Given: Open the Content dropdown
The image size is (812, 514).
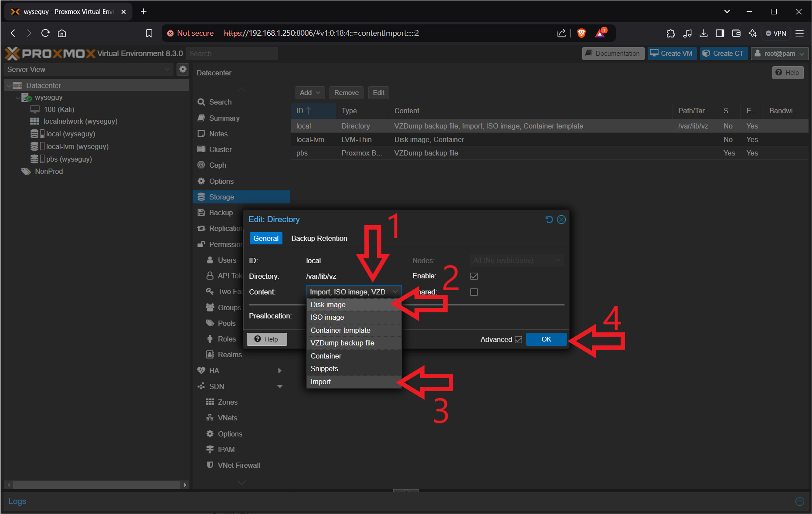Looking at the screenshot, I should pyautogui.click(x=395, y=292).
